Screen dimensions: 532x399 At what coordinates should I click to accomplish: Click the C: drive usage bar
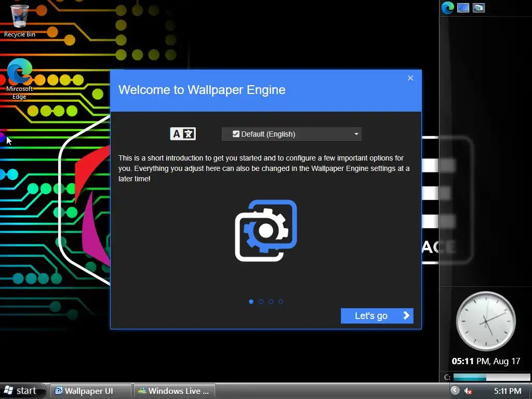click(491, 377)
